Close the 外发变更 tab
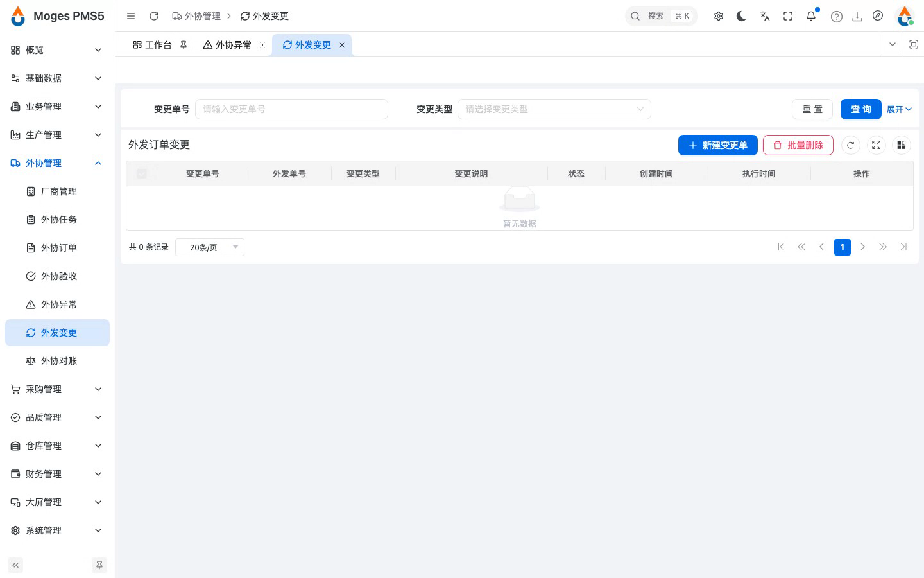Viewport: 924px width, 578px height. [342, 45]
